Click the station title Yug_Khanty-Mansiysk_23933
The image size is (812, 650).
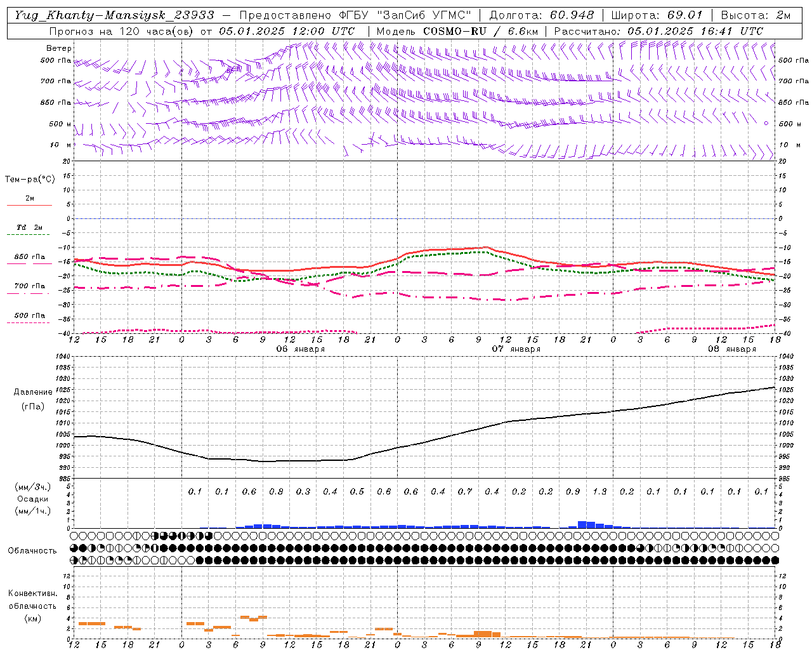[x=114, y=15]
